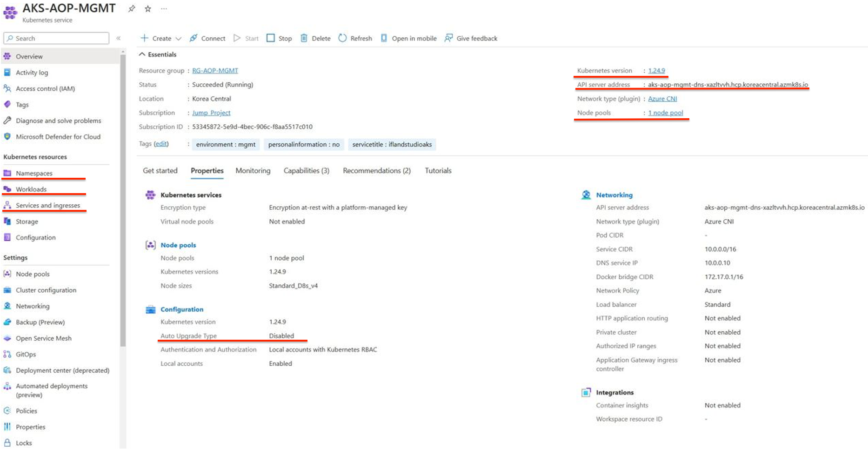This screenshot has width=868, height=450.
Task: Select the subscription ID value text
Action: pos(252,127)
